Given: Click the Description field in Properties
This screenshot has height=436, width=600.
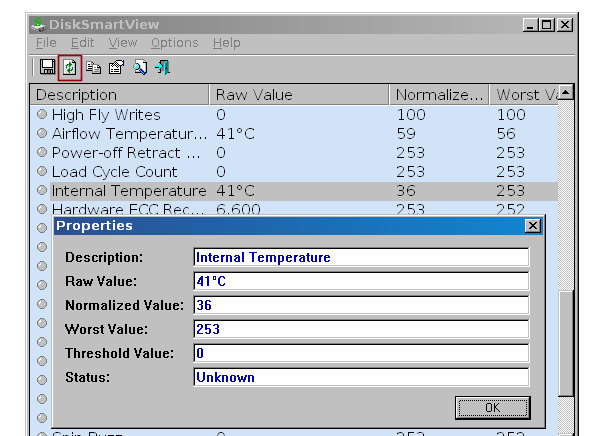Looking at the screenshot, I should (x=361, y=257).
